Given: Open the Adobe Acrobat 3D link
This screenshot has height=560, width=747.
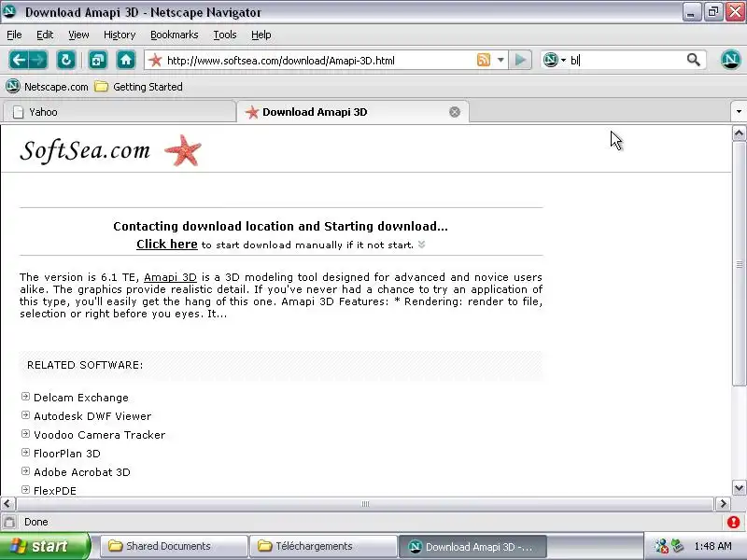Looking at the screenshot, I should pyautogui.click(x=82, y=472).
